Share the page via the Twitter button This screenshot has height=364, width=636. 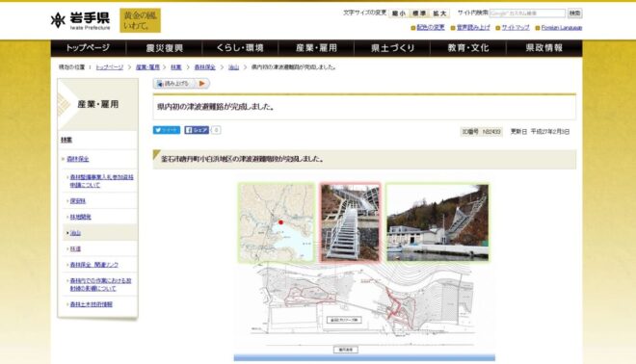(x=167, y=130)
